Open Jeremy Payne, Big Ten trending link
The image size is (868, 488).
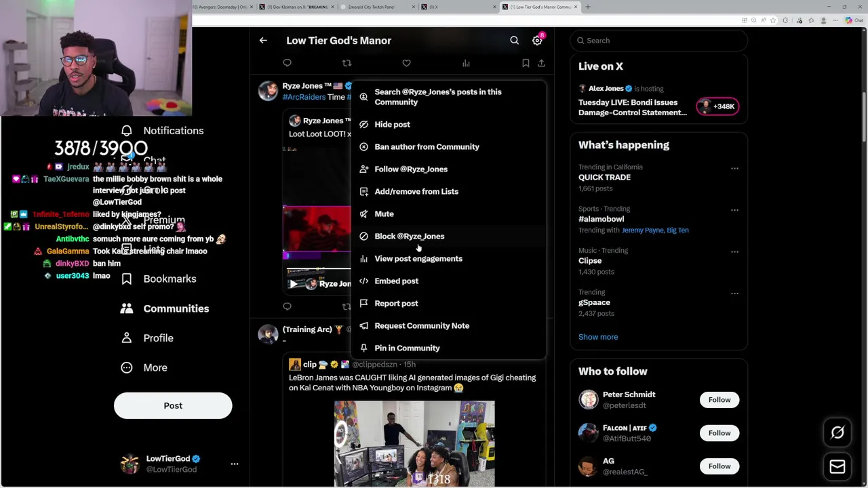click(x=655, y=230)
